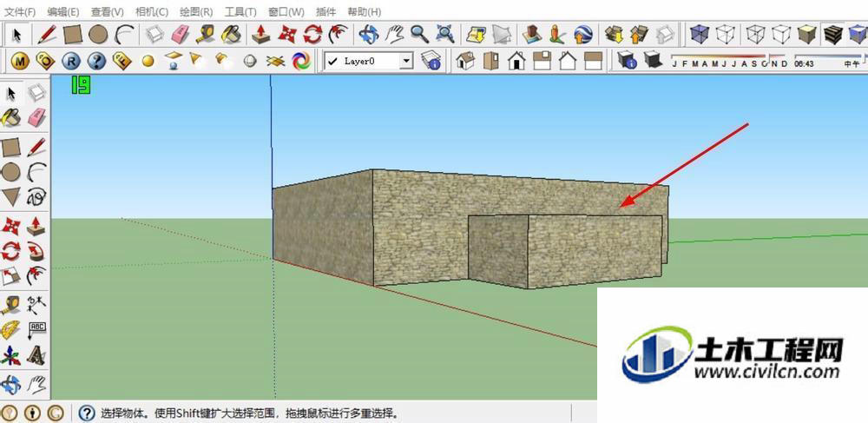Open the 相机(C) menu
Viewport: 868px width, 423px height.
pos(152,11)
